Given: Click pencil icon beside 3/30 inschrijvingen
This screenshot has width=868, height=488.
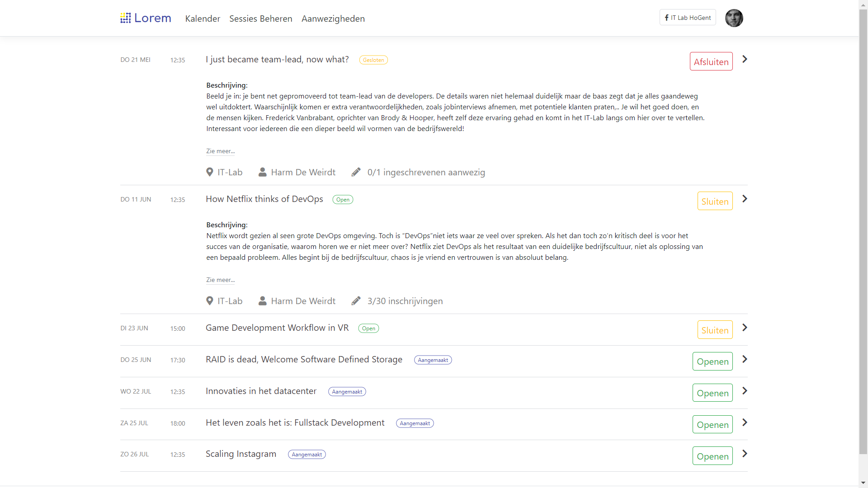Looking at the screenshot, I should point(356,301).
